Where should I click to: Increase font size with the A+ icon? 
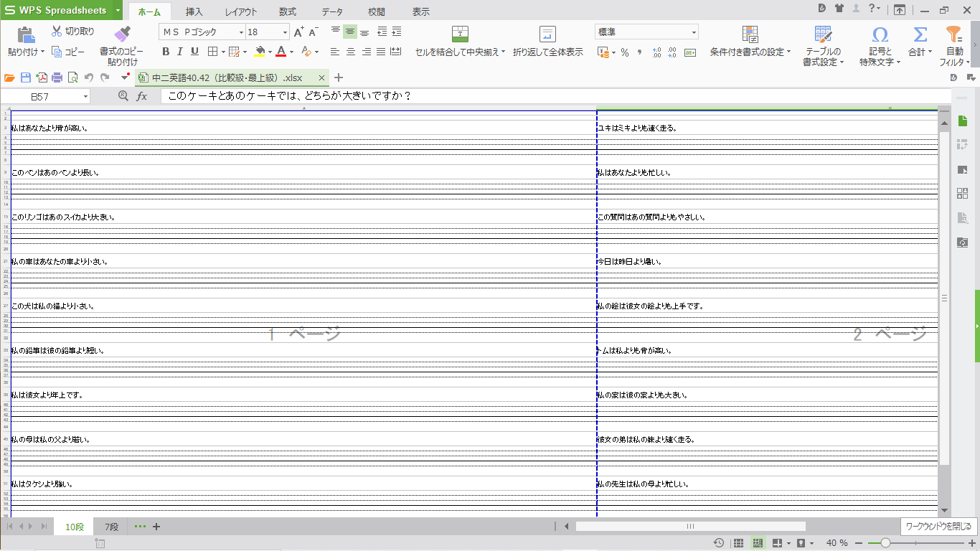[299, 32]
